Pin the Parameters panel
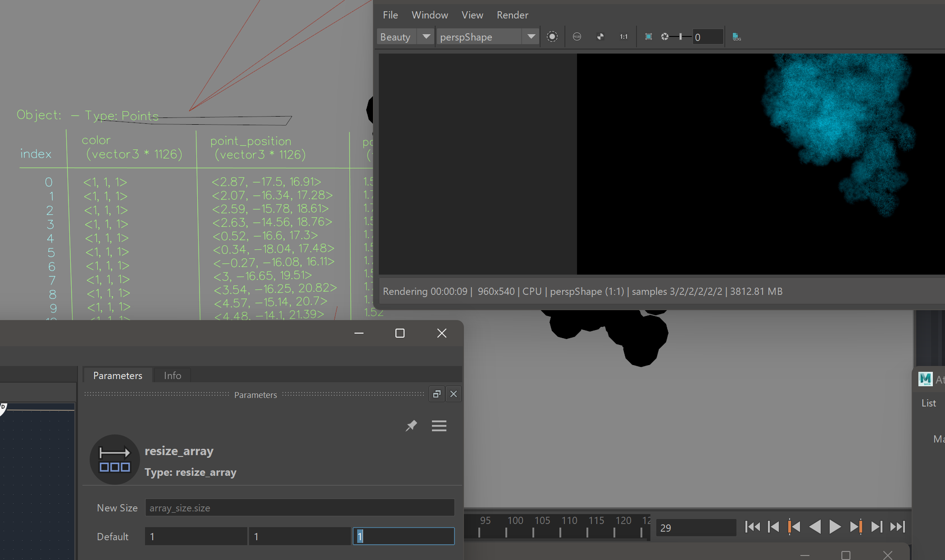This screenshot has height=560, width=945. pos(411,426)
